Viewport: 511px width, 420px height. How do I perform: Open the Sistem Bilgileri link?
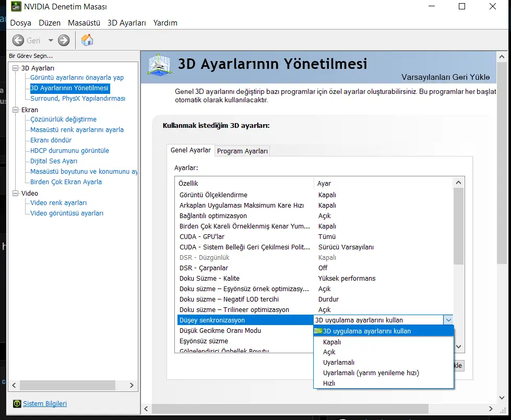[x=45, y=403]
